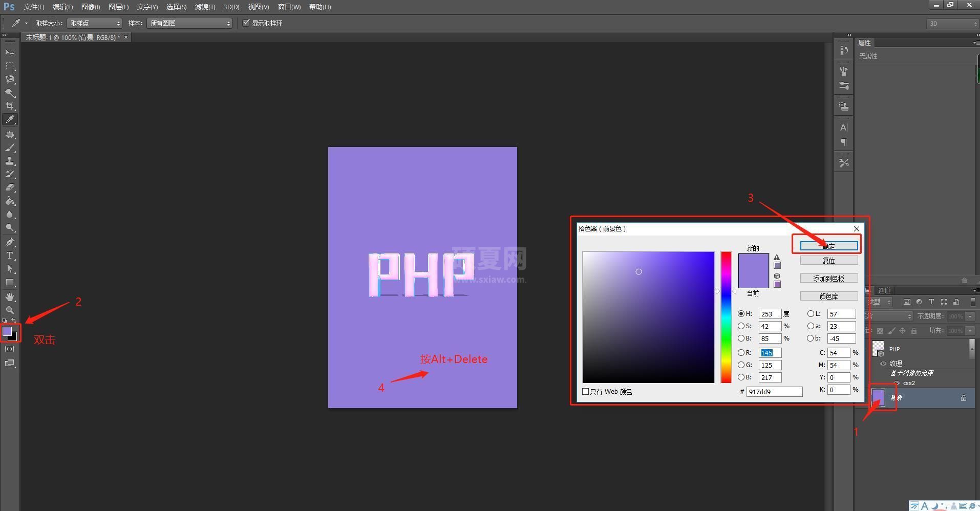Viewport: 980px width, 511px height.
Task: Click the foreground color swatch in toolbox
Action: tap(7, 331)
